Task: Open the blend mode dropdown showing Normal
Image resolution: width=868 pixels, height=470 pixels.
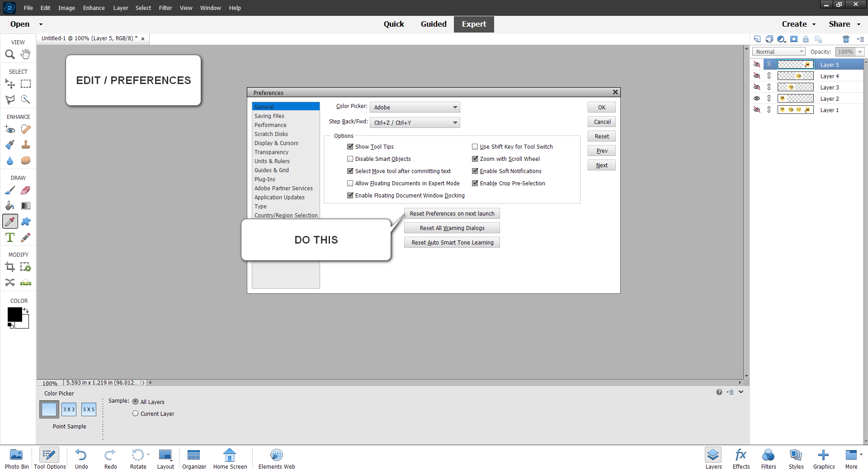Action: pyautogui.click(x=778, y=52)
